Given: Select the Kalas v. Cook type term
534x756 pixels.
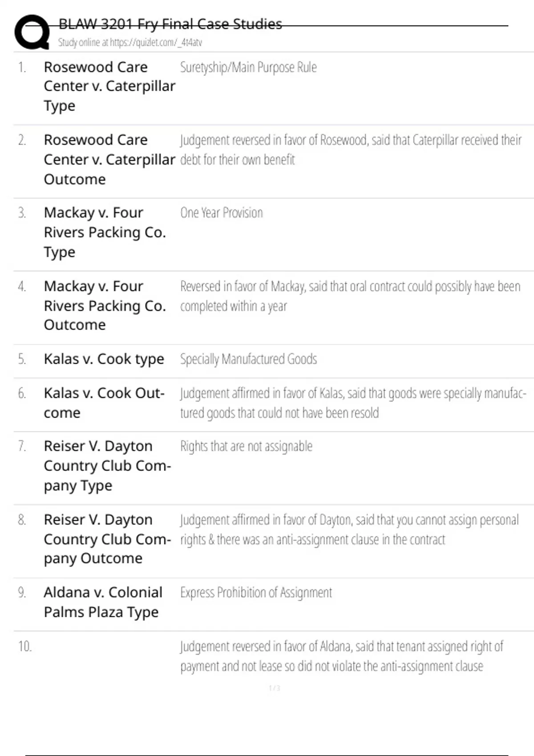Looking at the screenshot, I should [104, 359].
